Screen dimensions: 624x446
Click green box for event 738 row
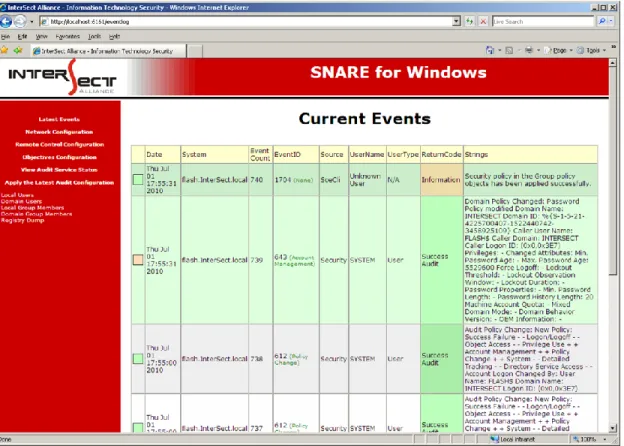click(138, 358)
